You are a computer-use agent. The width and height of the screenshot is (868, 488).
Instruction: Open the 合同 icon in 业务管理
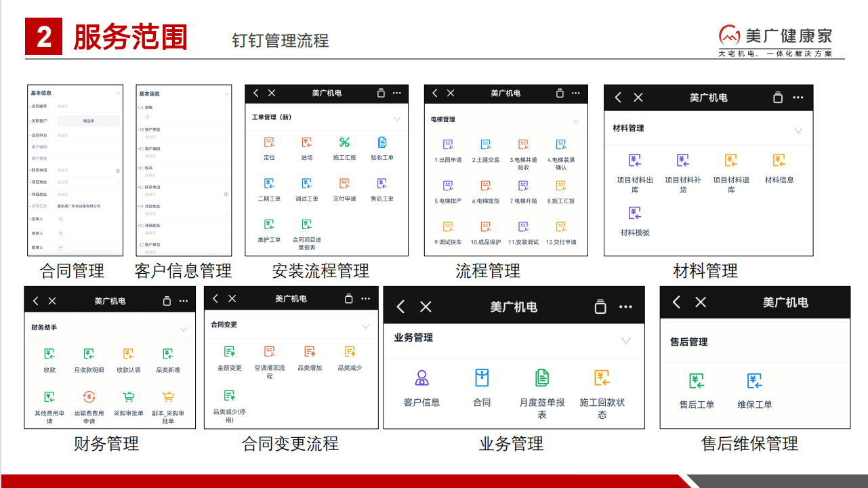482,378
